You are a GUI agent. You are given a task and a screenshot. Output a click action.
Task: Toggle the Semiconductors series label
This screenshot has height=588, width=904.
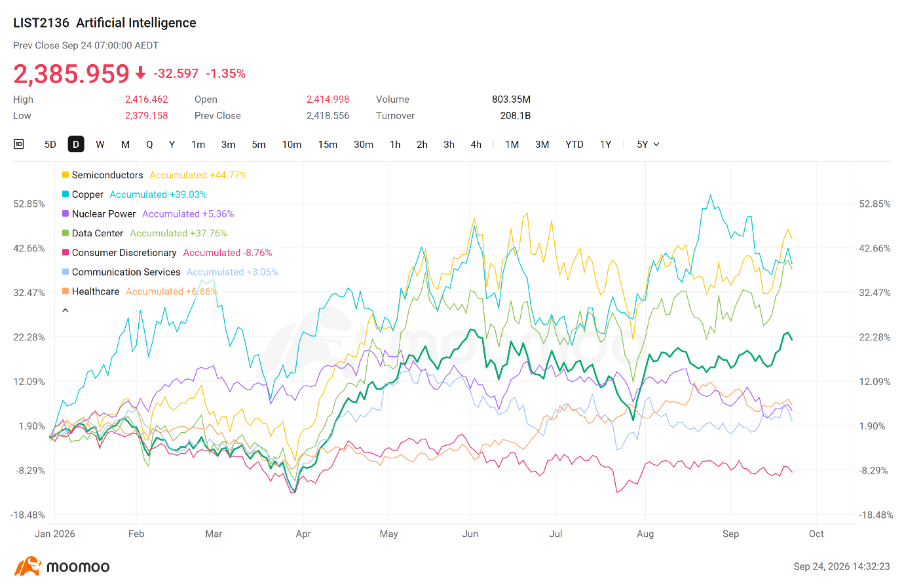tap(107, 175)
